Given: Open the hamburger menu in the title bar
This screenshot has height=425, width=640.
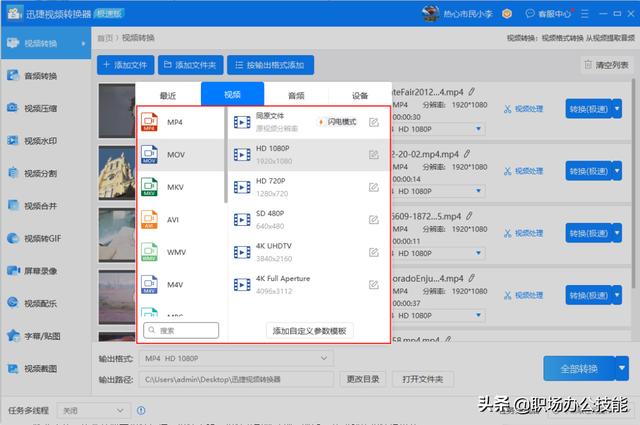Looking at the screenshot, I should [585, 14].
